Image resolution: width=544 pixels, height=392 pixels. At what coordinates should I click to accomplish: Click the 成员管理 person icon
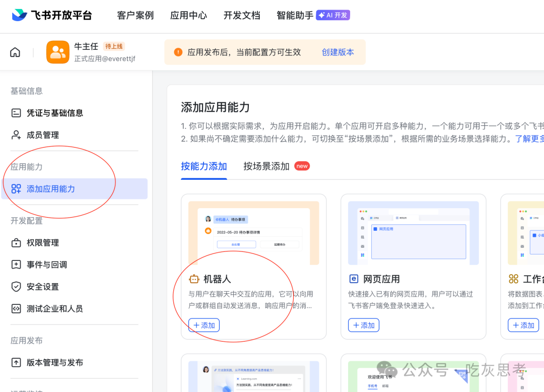[16, 135]
